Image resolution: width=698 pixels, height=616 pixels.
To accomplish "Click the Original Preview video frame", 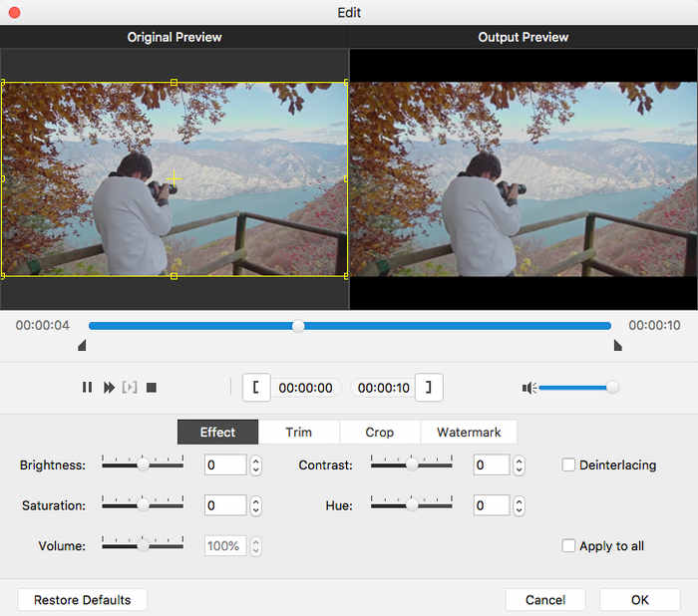I will click(x=174, y=179).
